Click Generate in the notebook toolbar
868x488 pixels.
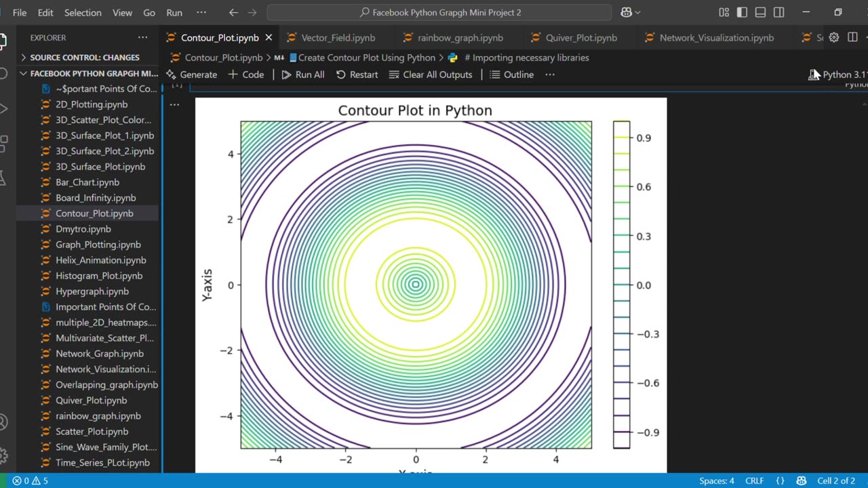click(192, 75)
